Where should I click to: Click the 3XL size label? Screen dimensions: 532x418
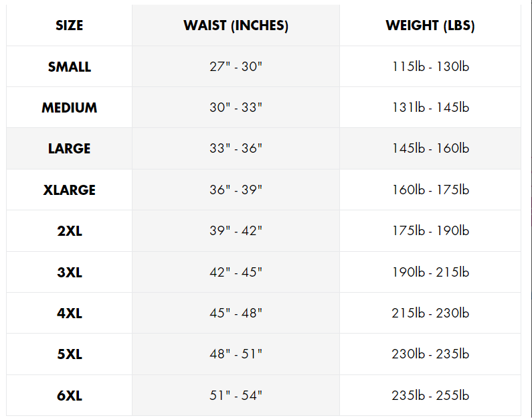click(x=70, y=273)
